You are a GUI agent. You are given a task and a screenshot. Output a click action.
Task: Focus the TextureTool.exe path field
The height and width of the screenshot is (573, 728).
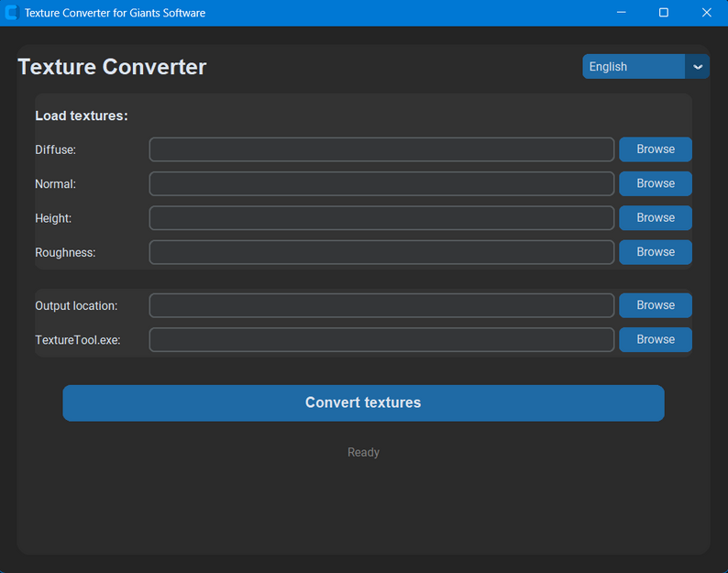(381, 339)
